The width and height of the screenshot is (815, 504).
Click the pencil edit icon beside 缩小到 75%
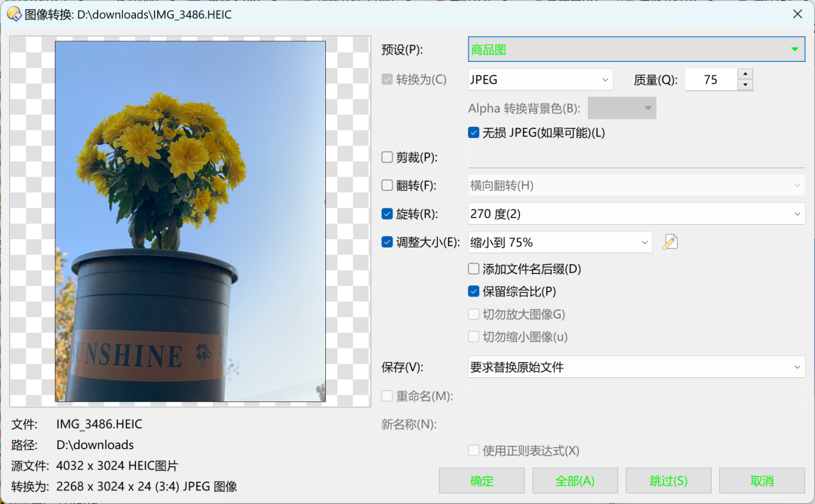click(670, 241)
